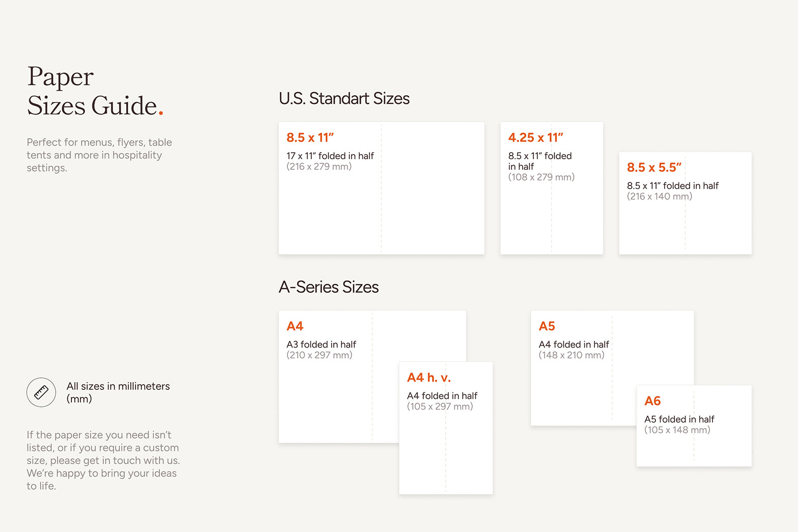The height and width of the screenshot is (532, 798).
Task: Click the '(216 x 279 mm)' dimensions text
Action: pyautogui.click(x=319, y=167)
